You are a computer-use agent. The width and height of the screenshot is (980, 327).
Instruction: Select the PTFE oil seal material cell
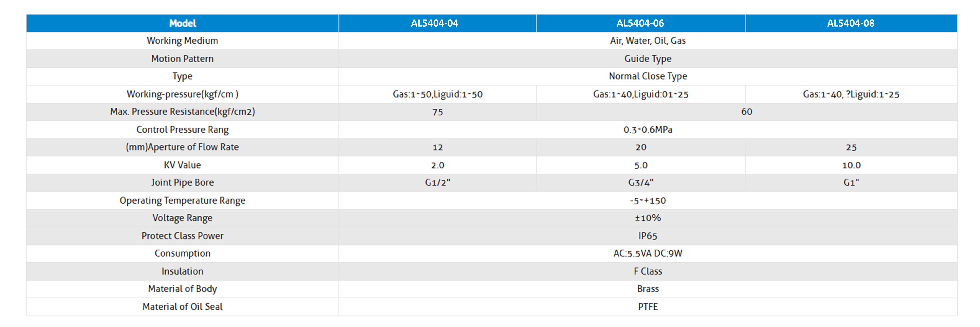(648, 307)
